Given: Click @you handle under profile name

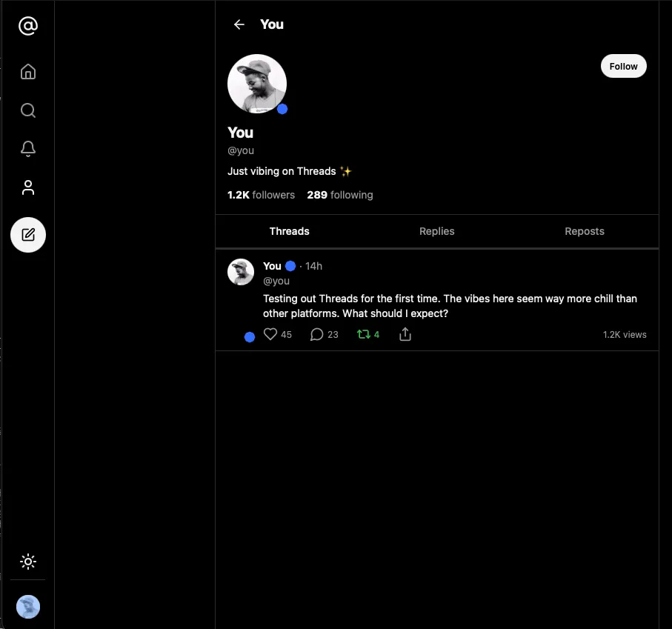Looking at the screenshot, I should (x=241, y=150).
